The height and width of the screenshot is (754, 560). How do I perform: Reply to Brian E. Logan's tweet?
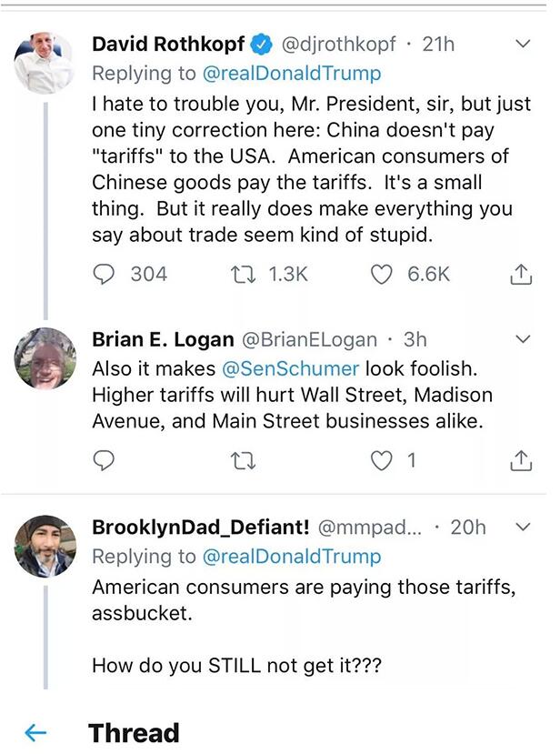pos(105,460)
